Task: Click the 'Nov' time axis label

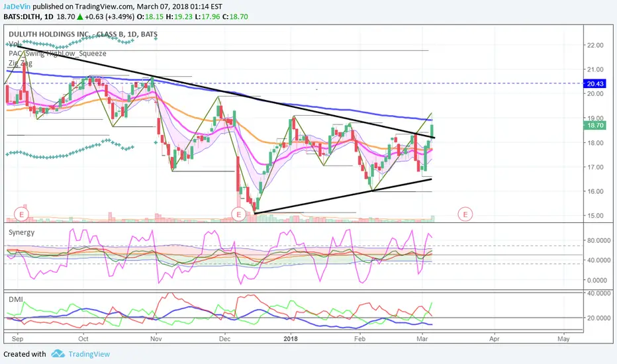Action: click(156, 339)
